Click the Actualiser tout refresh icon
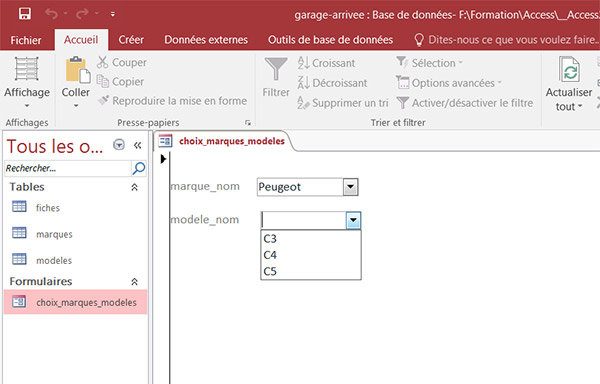The height and width of the screenshot is (384, 600). click(x=569, y=70)
